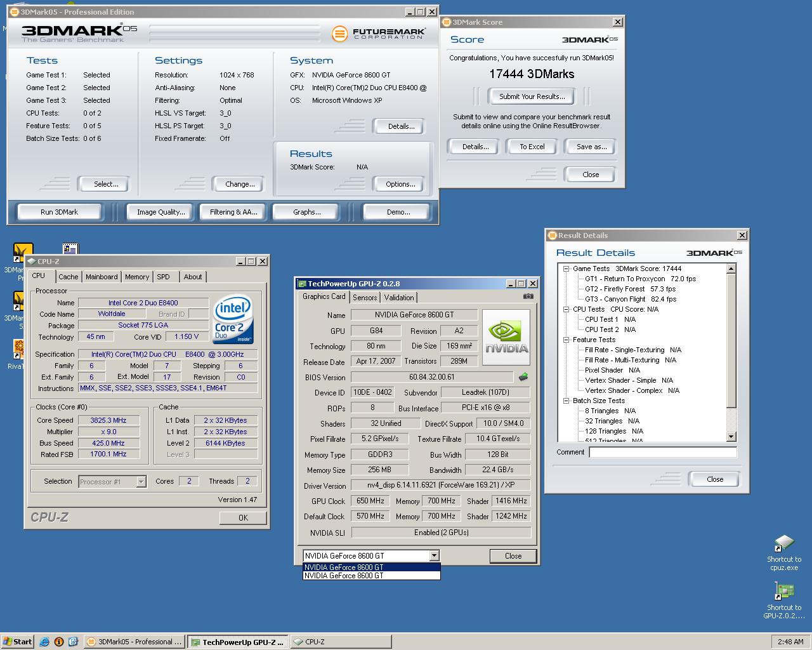Screen dimensions: 812x650
Task: Click the Result Details scrollbar up arrow
Action: (x=731, y=269)
